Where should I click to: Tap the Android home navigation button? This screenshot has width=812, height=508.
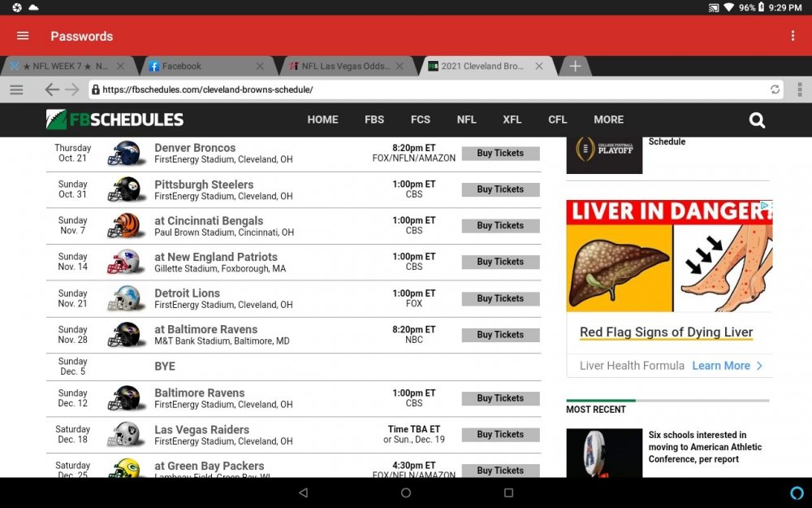pyautogui.click(x=406, y=493)
